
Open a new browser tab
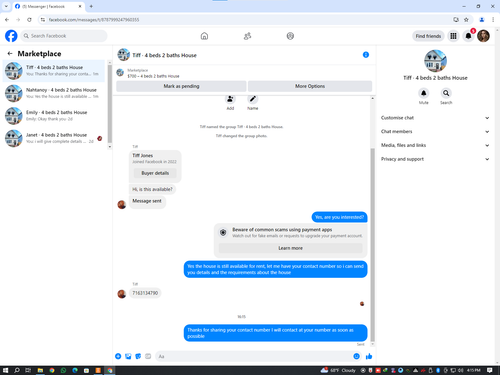tap(91, 6)
